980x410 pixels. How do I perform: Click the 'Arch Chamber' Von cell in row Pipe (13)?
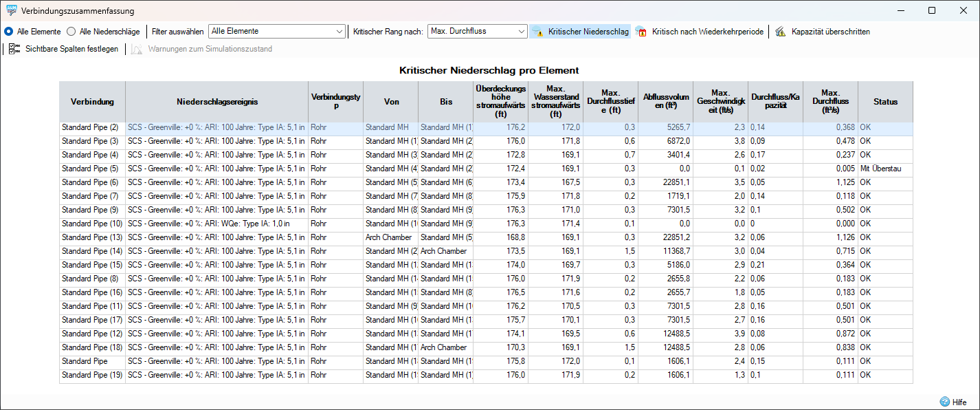tap(390, 237)
